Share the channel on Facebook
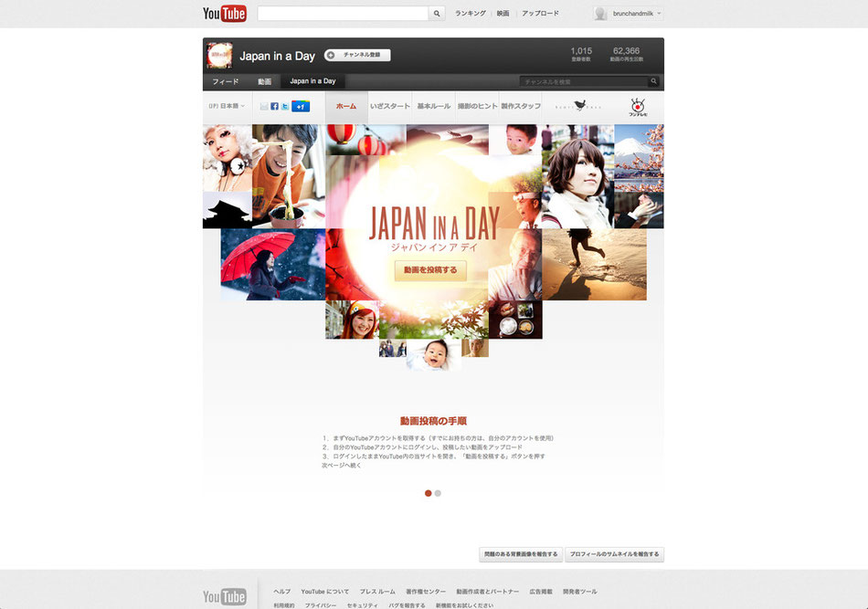Screen dimensions: 868x609 [275, 106]
